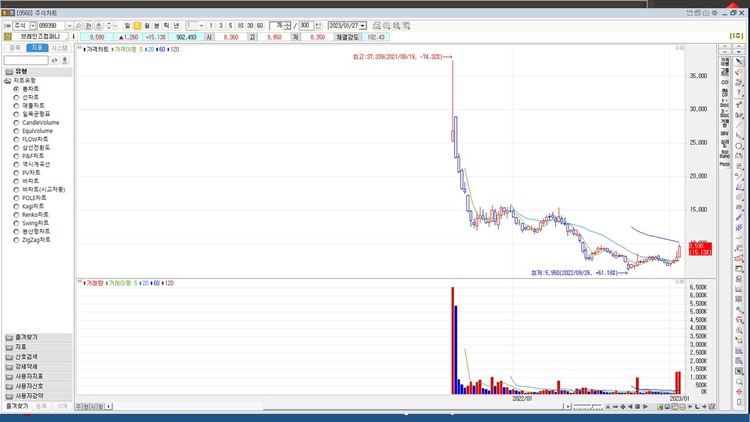This screenshot has height=422, width=750.
Task: Click the chart zoom slider at bottom
Action: (588, 407)
